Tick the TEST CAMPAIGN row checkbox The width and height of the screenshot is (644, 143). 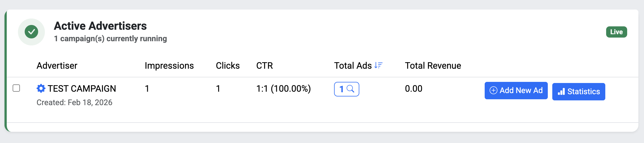(16, 88)
